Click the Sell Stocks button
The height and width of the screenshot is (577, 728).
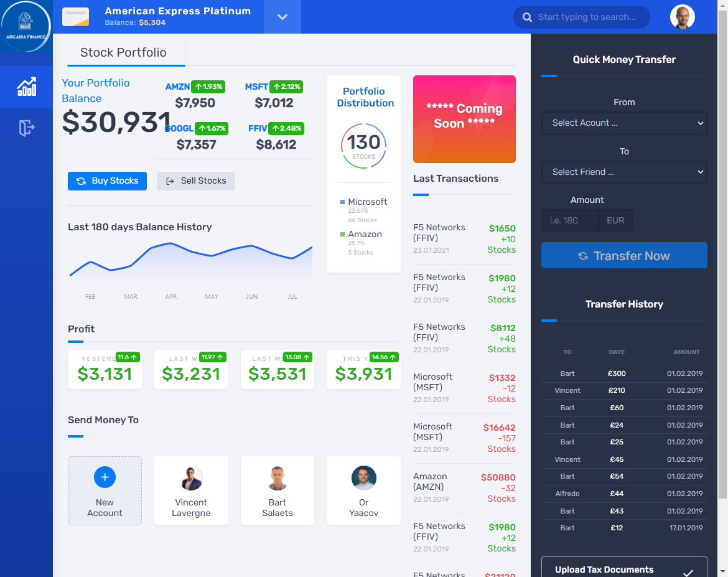[196, 181]
